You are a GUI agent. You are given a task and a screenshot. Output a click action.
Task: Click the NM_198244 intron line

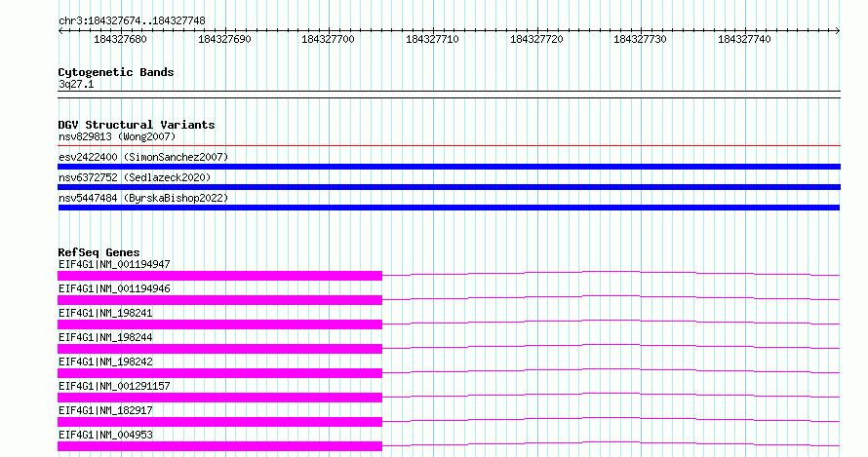[x=612, y=345]
